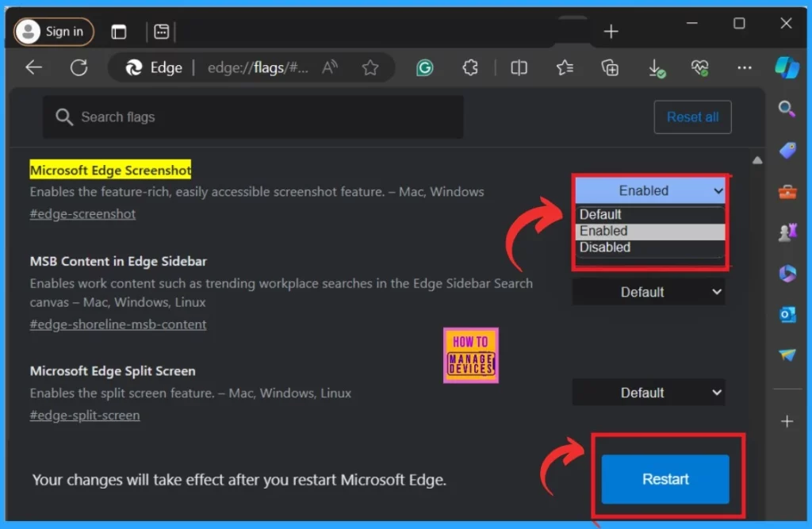Image resolution: width=812 pixels, height=529 pixels.
Task: Maximize the Edge window
Action: pos(739,23)
